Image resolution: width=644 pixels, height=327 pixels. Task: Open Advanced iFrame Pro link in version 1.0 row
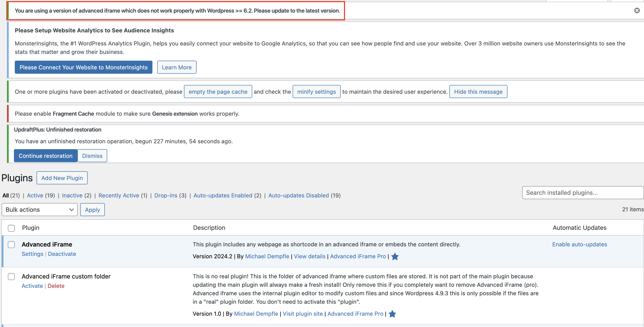point(355,314)
